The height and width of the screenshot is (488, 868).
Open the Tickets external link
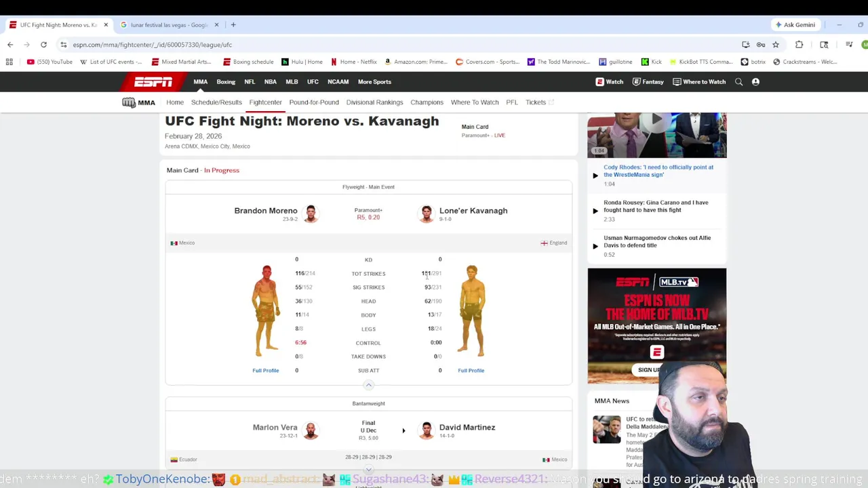(540, 102)
